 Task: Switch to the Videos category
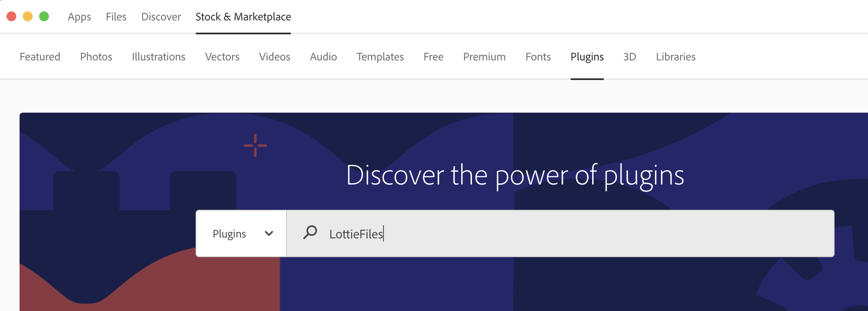(275, 57)
